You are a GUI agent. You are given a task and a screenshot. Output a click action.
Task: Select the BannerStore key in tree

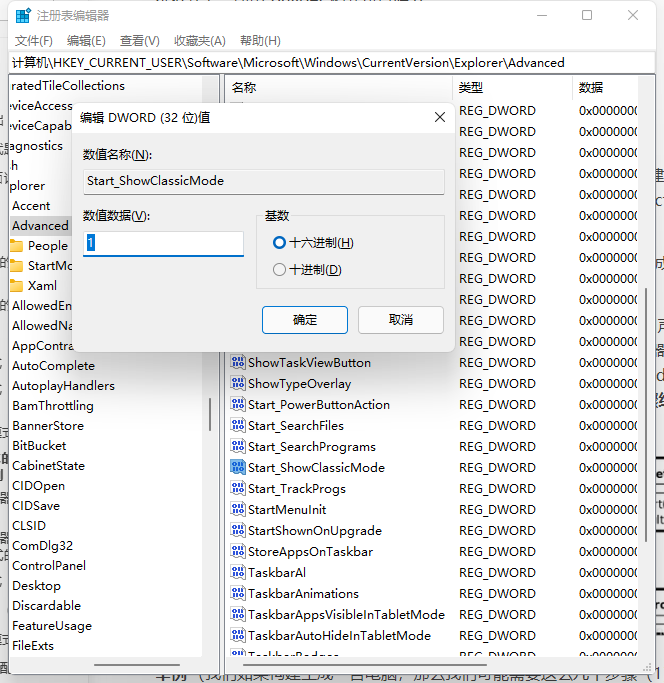(48, 426)
